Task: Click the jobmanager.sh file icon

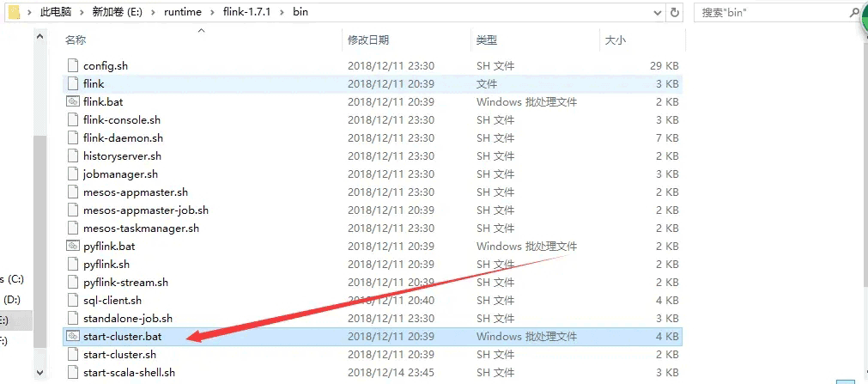Action: 73,174
